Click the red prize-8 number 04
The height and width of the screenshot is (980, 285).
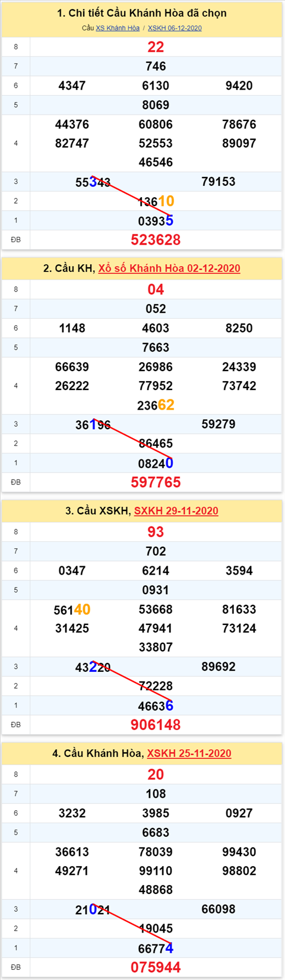[x=156, y=290]
